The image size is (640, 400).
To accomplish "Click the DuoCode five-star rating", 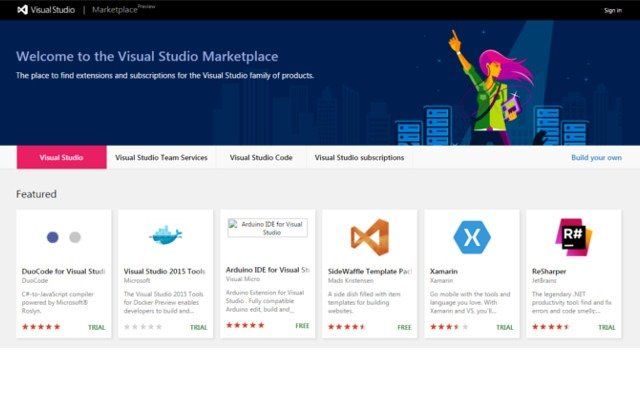I will (41, 327).
